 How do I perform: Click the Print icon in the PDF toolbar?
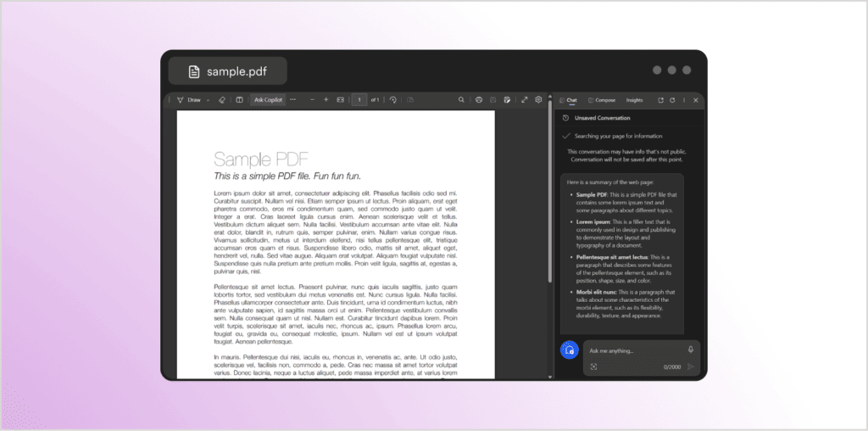click(x=480, y=100)
